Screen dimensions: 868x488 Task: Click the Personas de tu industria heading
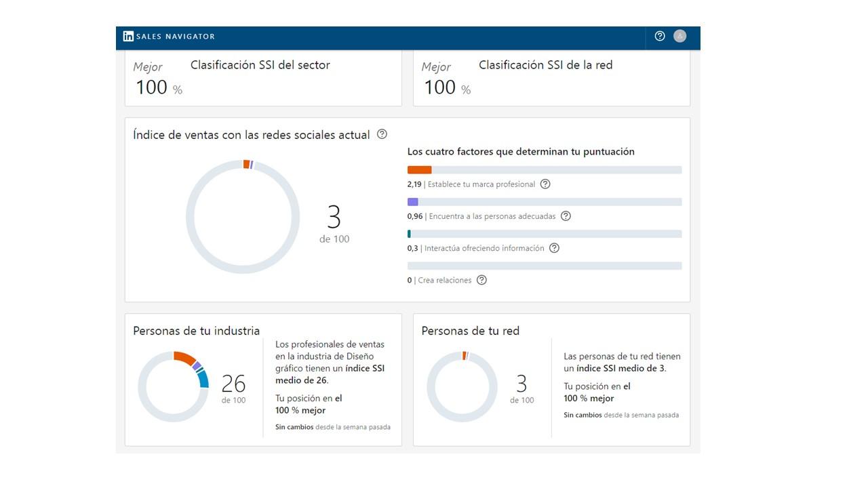[197, 331]
